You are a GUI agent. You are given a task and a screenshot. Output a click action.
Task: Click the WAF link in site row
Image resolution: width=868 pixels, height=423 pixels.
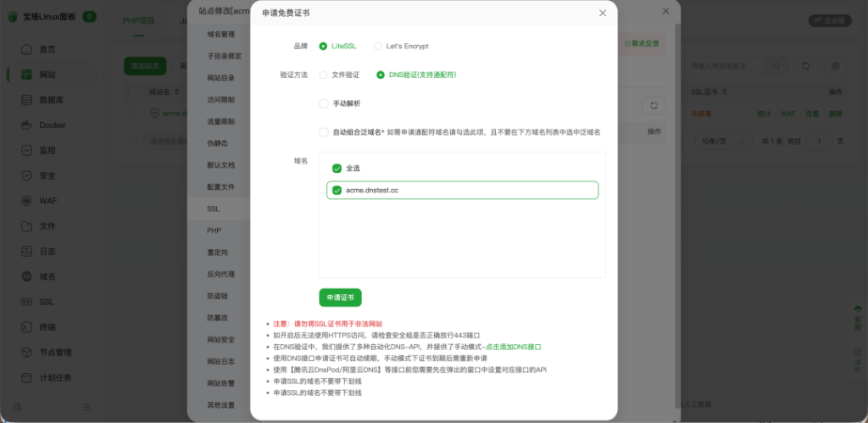tap(787, 114)
